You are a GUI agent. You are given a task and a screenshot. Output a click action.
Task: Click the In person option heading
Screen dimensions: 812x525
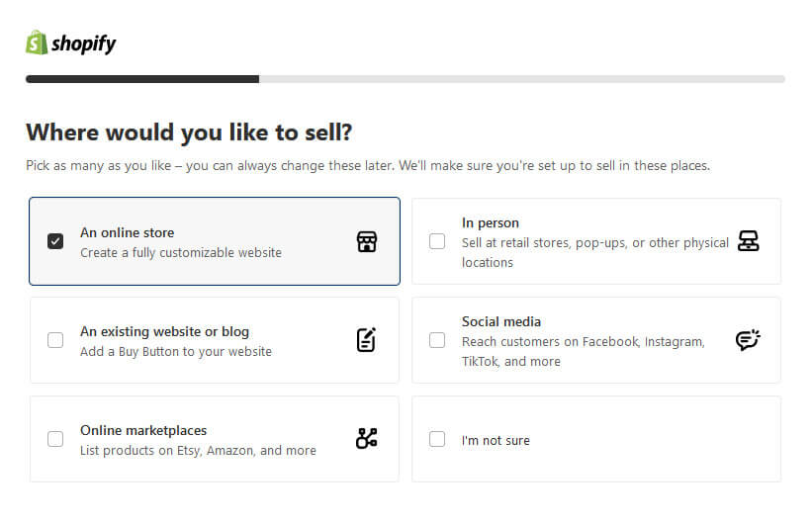point(490,223)
